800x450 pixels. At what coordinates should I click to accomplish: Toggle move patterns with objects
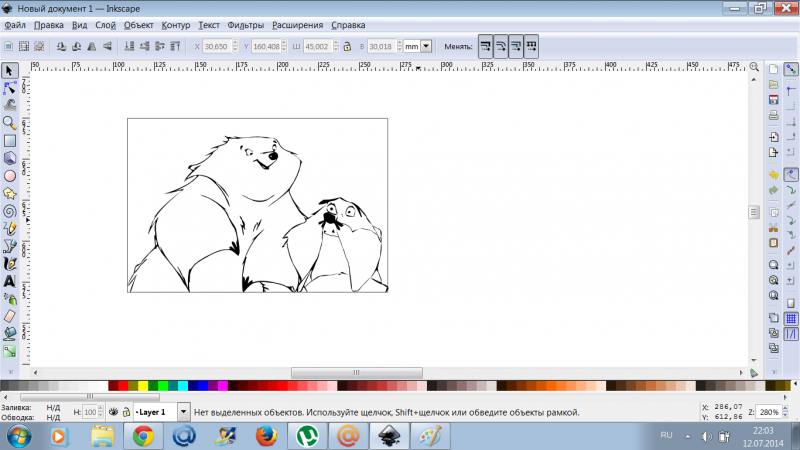[x=531, y=46]
